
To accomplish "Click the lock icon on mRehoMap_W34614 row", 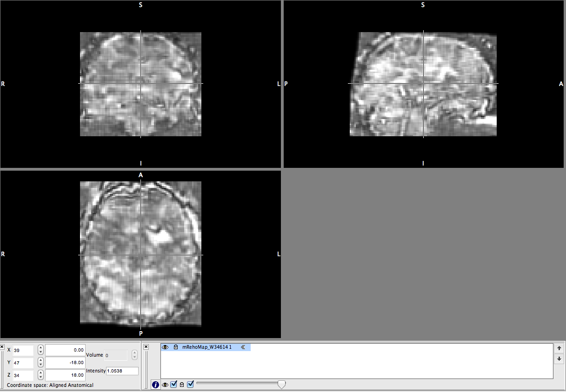I will pos(176,347).
